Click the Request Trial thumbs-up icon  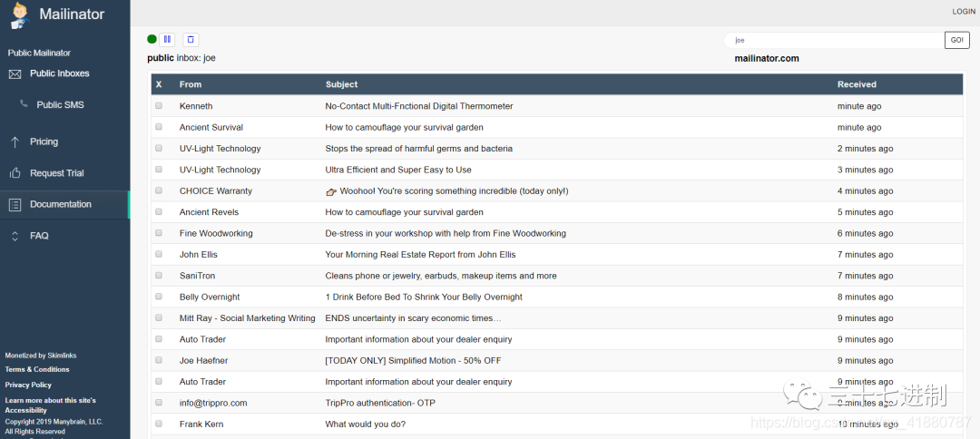15,173
